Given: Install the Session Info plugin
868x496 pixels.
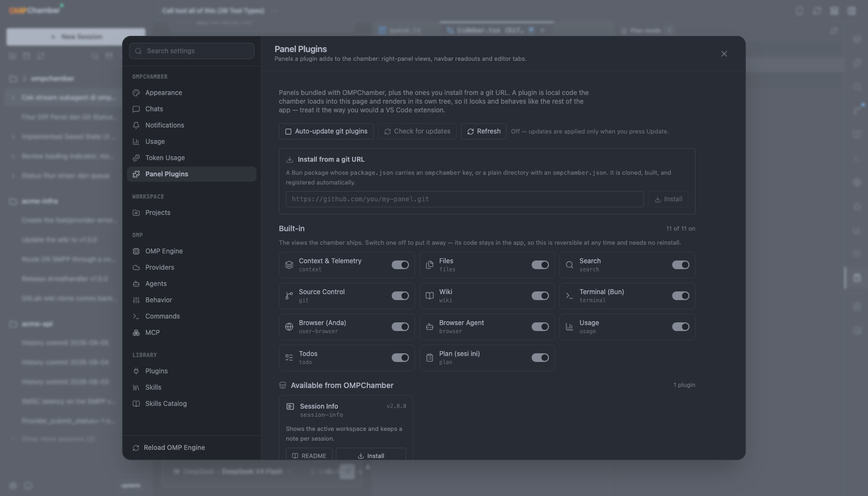Looking at the screenshot, I should [x=371, y=455].
